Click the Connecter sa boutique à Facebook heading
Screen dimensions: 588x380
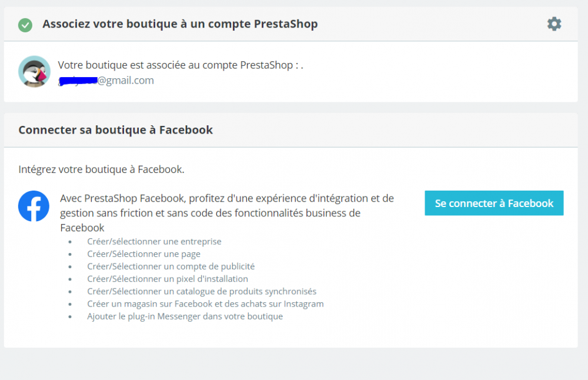coord(115,130)
